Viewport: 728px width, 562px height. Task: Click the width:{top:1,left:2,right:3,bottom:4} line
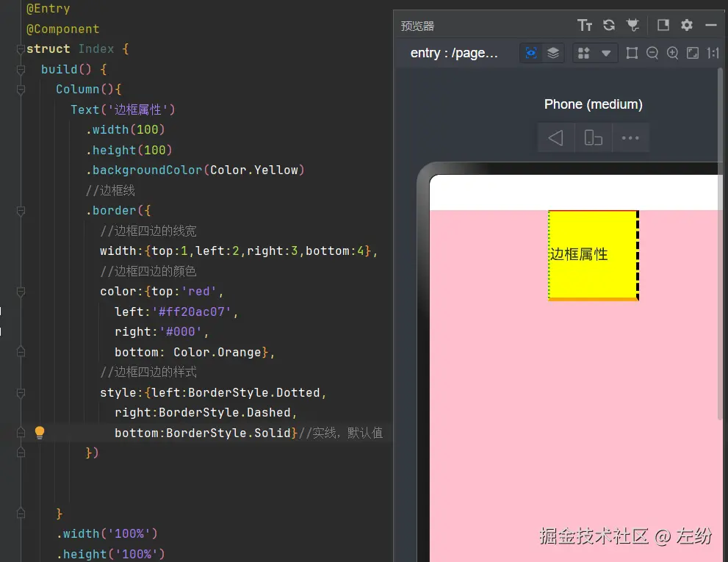coord(239,251)
